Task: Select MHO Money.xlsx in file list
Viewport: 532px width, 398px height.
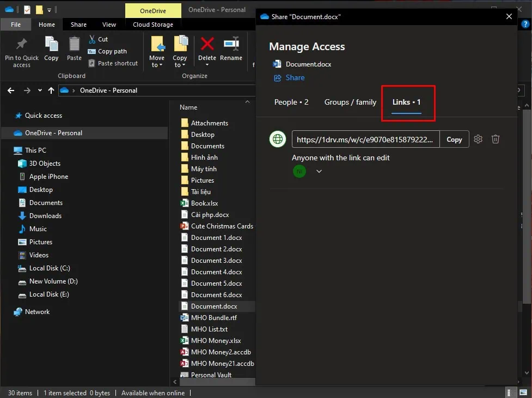Action: pos(216,341)
